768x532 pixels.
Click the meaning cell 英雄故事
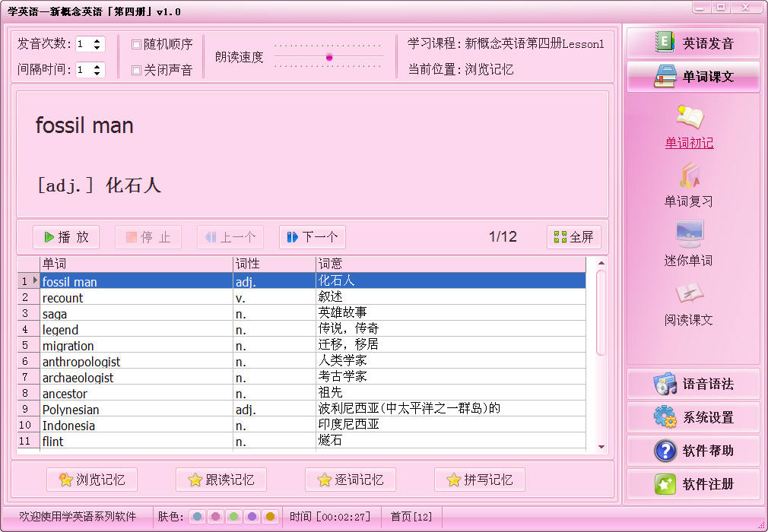pos(451,313)
